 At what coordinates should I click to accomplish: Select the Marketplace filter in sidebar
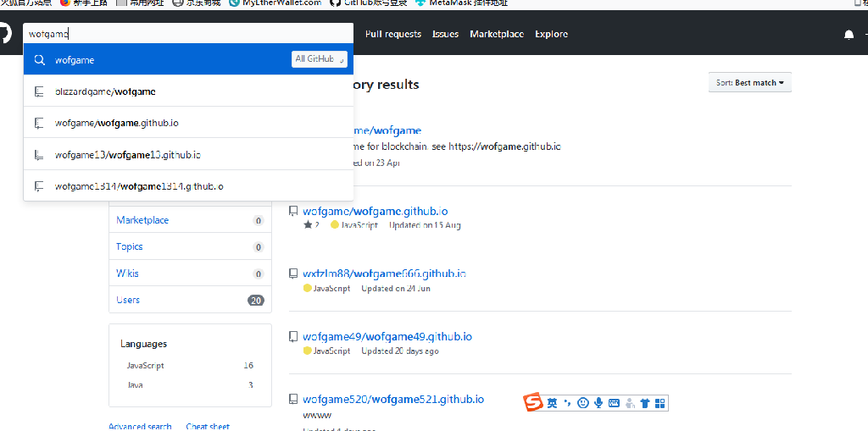click(190, 220)
